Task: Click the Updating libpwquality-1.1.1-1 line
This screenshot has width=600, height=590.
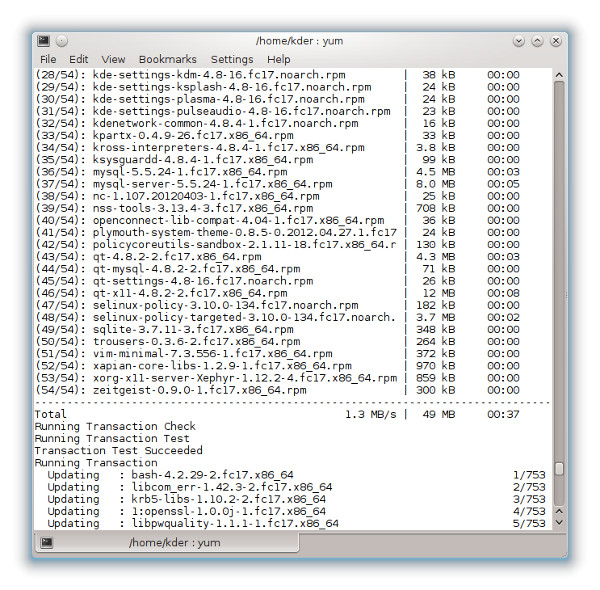Action: [x=297, y=523]
